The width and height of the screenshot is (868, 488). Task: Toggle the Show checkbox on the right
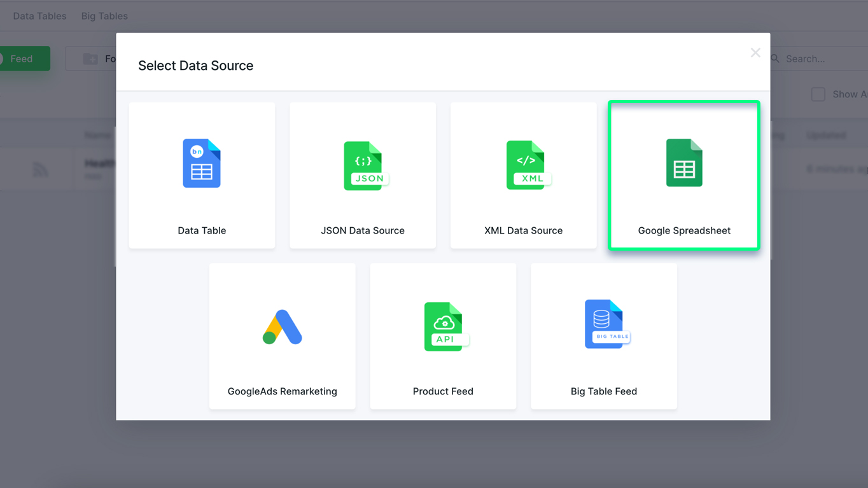click(818, 94)
